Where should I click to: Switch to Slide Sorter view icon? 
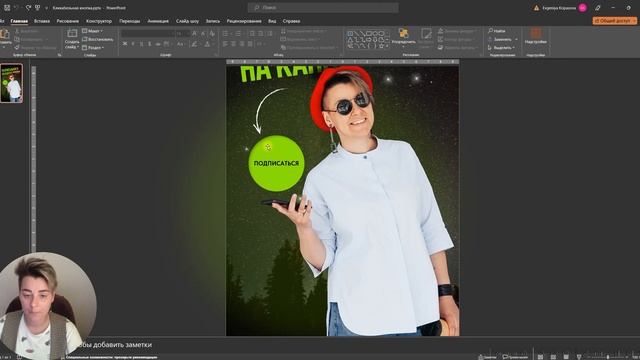pos(553,357)
